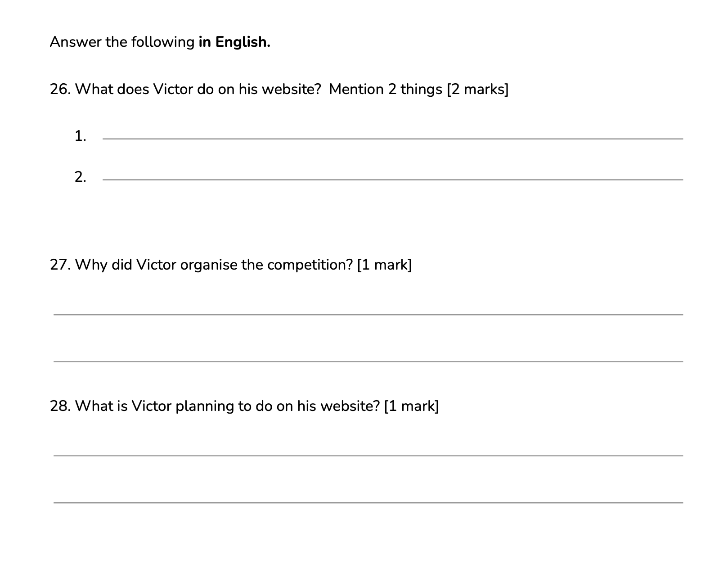This screenshot has width=728, height=577.
Task: Click the 'Mention 2 things' text
Action: tap(386, 89)
